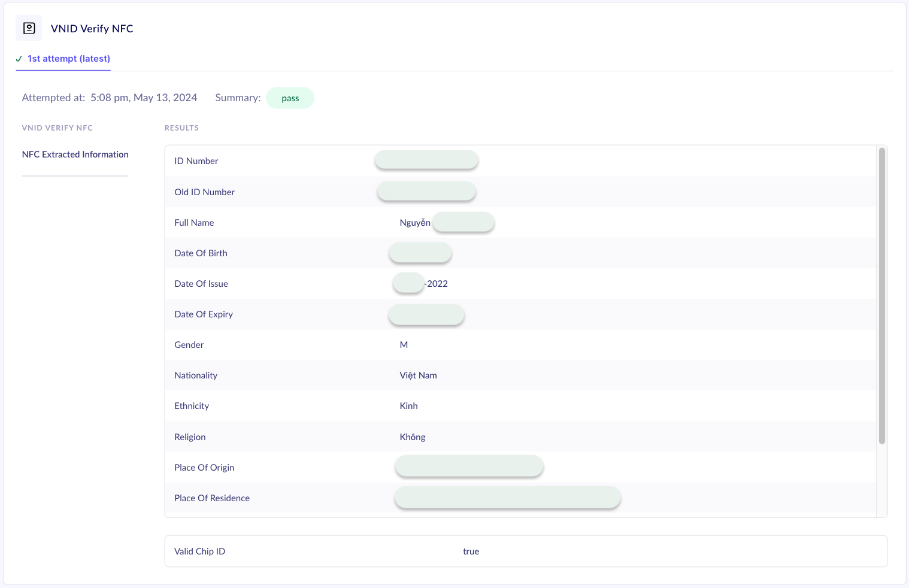Click the redacted ID Number value
The image size is (909, 588).
coord(426,160)
